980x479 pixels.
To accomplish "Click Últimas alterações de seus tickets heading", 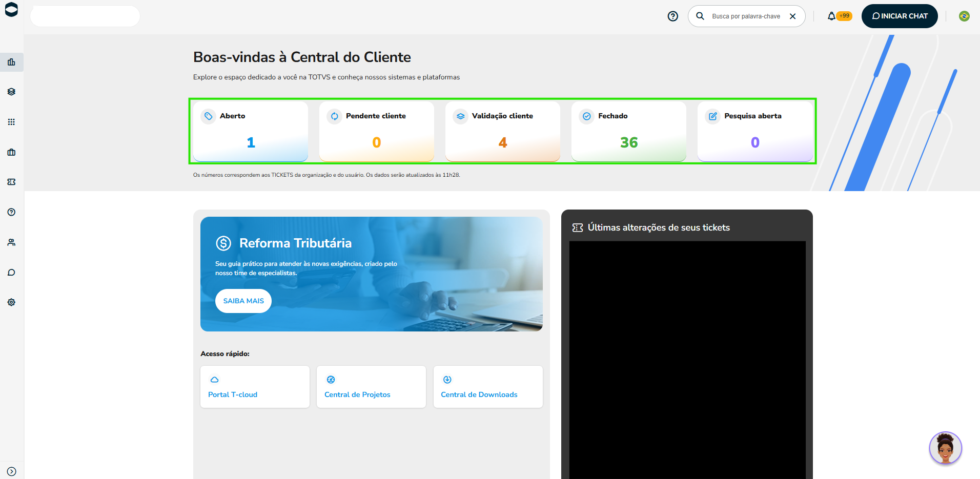I will click(659, 227).
